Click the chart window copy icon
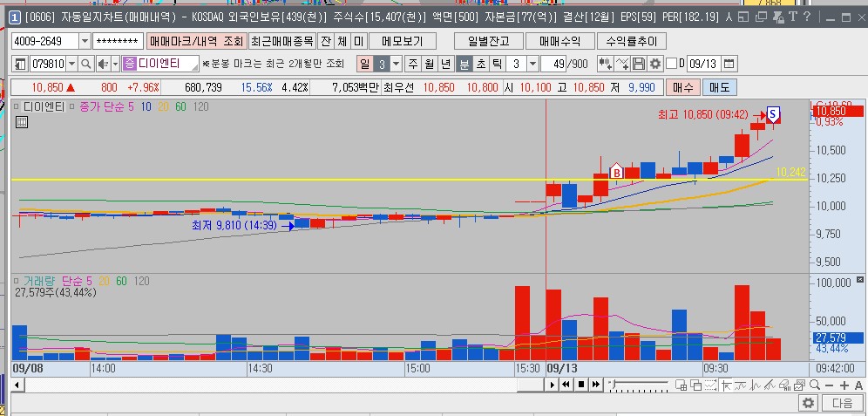The height and width of the screenshot is (416, 868). [695, 385]
